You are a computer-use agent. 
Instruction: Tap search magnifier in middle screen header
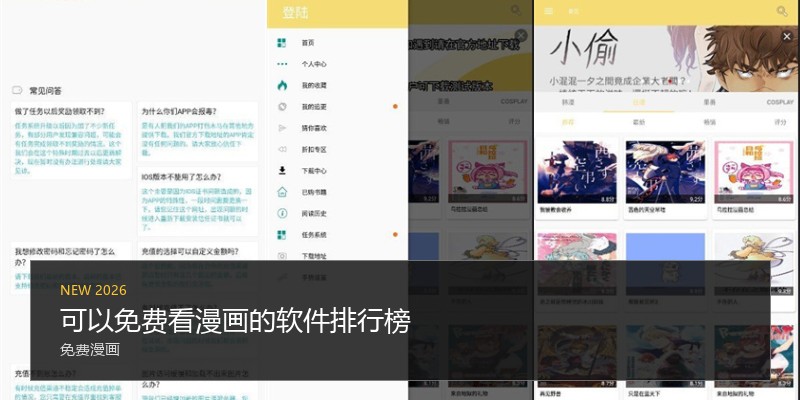point(516,10)
